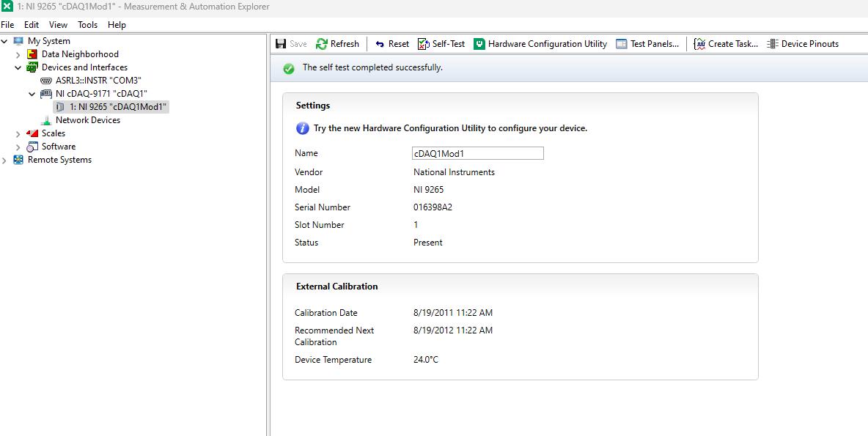
Task: Click the green success checkmark icon
Action: tap(288, 69)
